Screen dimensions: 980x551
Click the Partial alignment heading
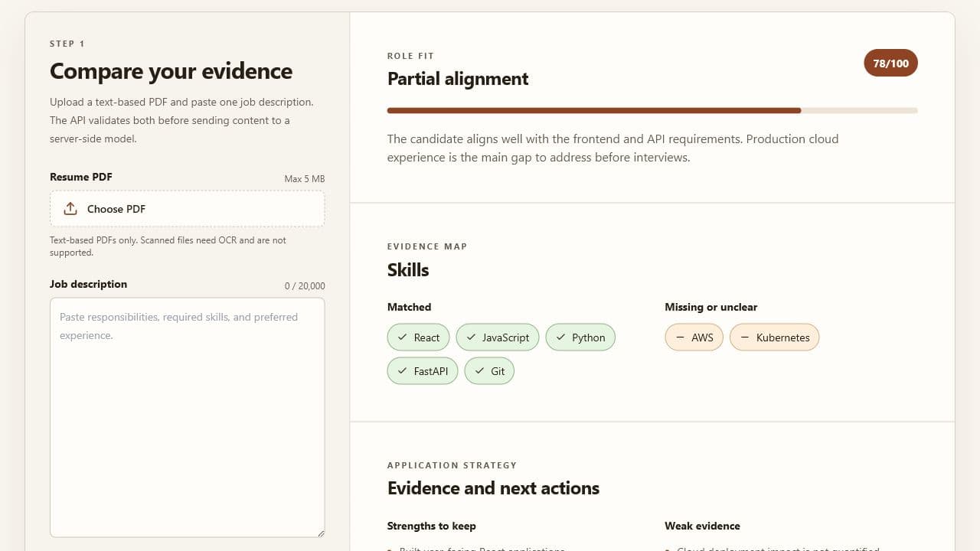tap(458, 79)
